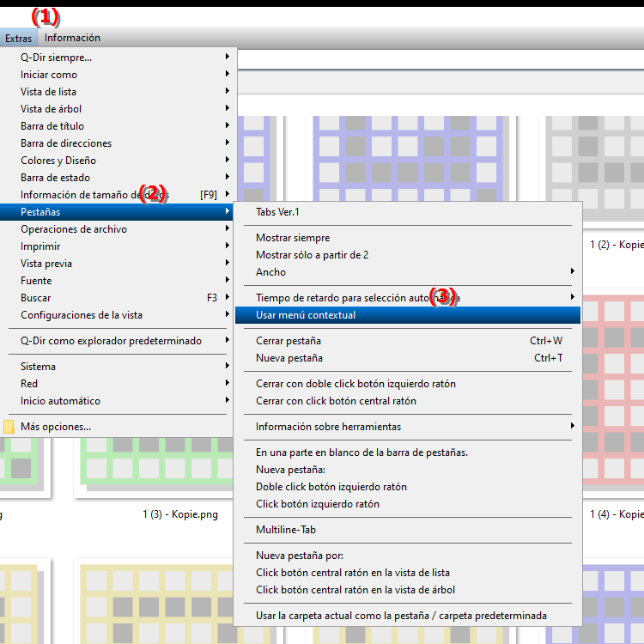Choose Usar la carpeta actual como pestaña predeterminada
This screenshot has height=644, width=644.
407,616
